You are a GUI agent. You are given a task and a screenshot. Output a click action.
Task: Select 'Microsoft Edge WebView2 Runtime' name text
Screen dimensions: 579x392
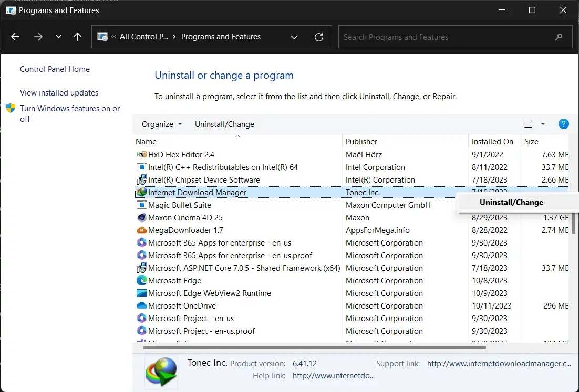point(210,293)
